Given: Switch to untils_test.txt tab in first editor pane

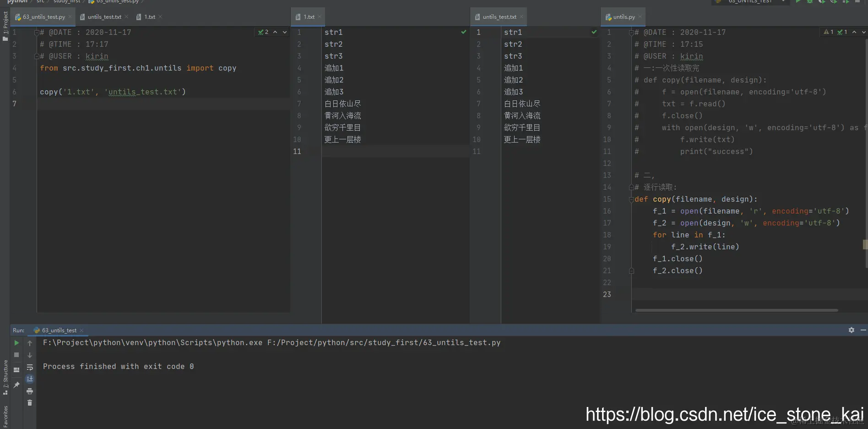Looking at the screenshot, I should click(x=104, y=17).
